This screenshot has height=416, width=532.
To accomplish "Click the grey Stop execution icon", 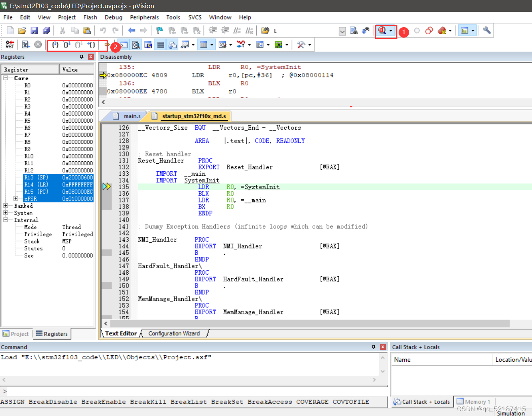I will click(x=38, y=45).
